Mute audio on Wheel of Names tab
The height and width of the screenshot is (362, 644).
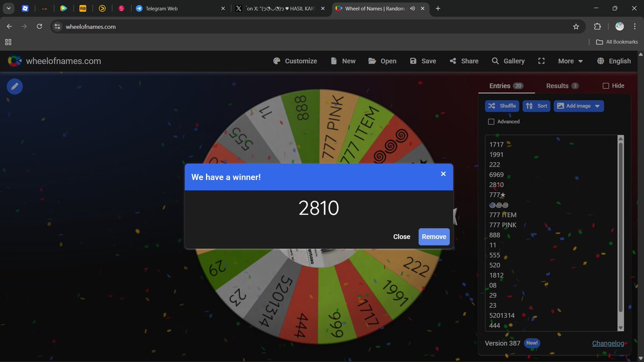point(412,9)
